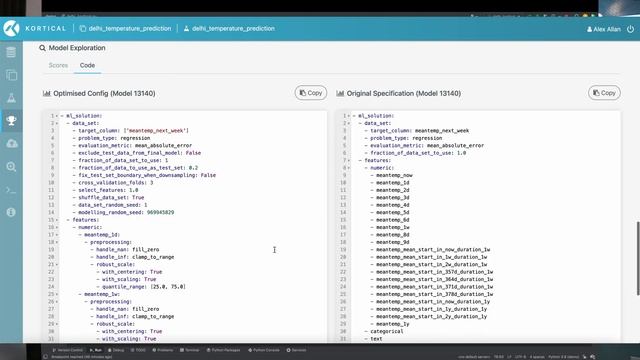Click the page vertical scrollbar on the right
Screen dimensions: 640x360
(638, 258)
